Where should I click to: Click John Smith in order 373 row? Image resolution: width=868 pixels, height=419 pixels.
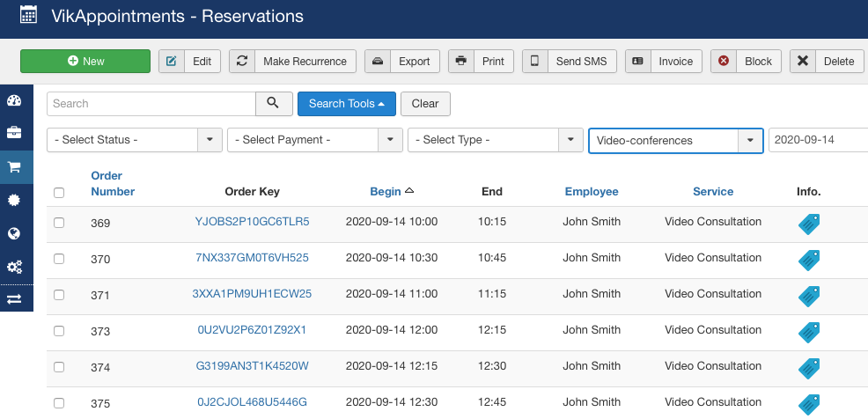pyautogui.click(x=592, y=330)
